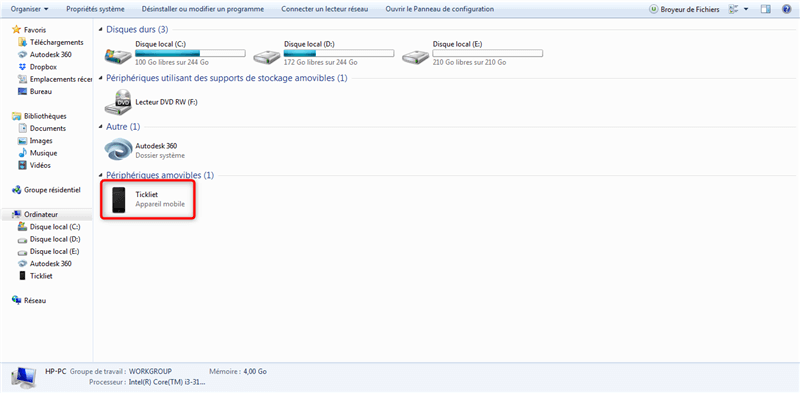800x393 pixels.
Task: Click the Broyeur de Fichiers icon
Action: tap(654, 9)
